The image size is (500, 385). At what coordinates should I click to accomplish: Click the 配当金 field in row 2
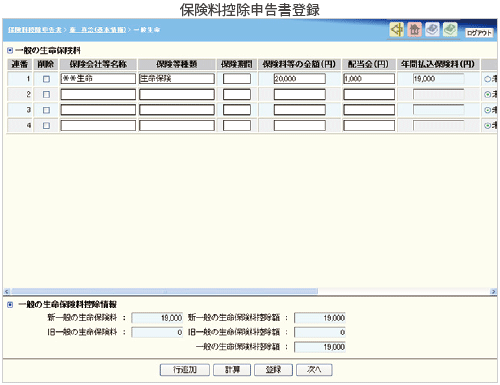coord(369,94)
